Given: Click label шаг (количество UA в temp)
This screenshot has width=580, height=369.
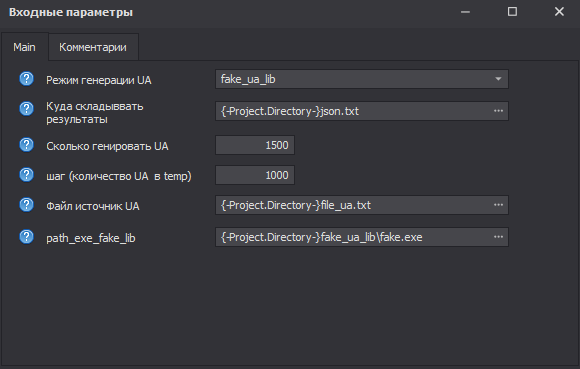Looking at the screenshot, I should point(119,176).
